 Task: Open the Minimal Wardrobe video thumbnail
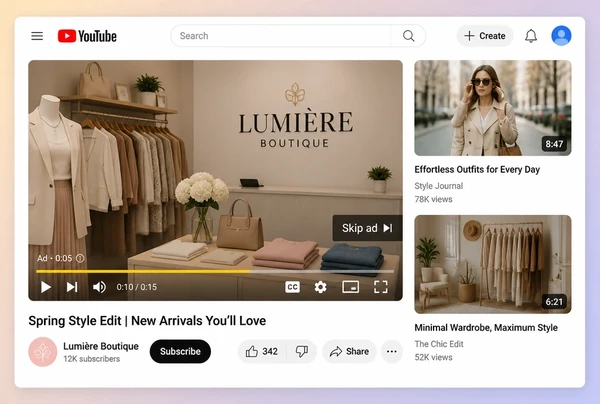click(x=493, y=264)
